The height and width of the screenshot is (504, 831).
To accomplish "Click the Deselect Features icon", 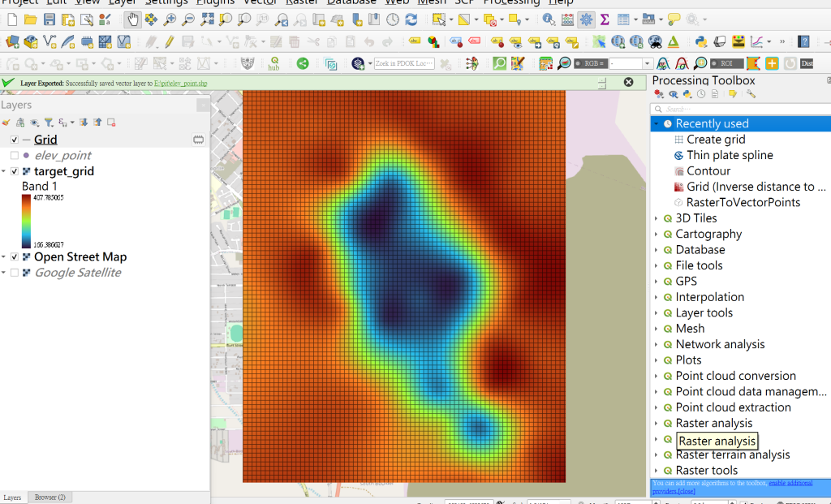I will 489,20.
